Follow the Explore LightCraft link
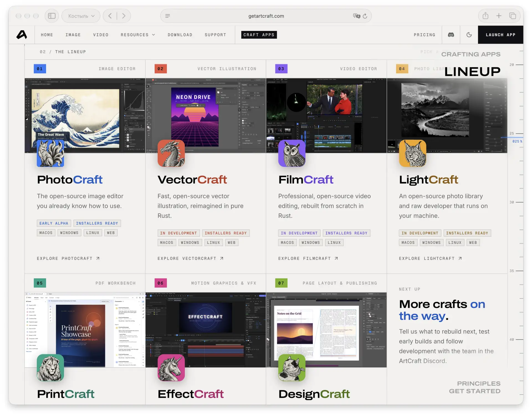 click(x=430, y=258)
